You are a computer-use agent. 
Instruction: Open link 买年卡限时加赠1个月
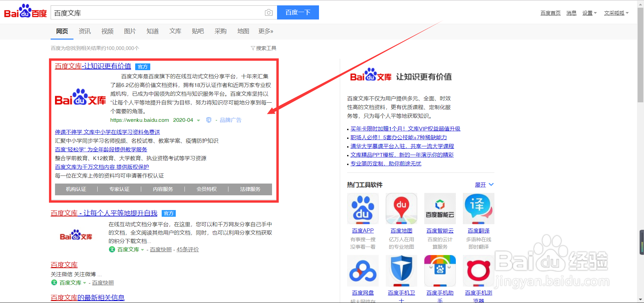(x=406, y=129)
